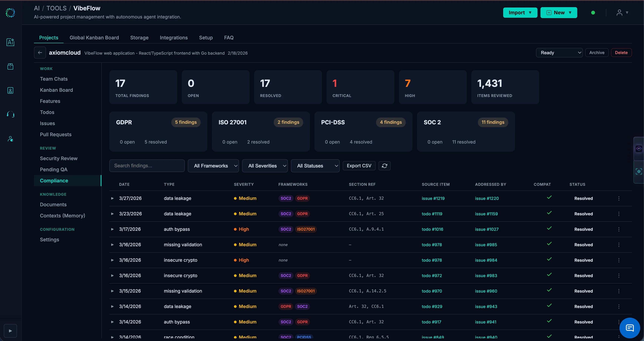
Task: Expand the 3/16/2026 insecure crypto High row
Action: point(113,260)
